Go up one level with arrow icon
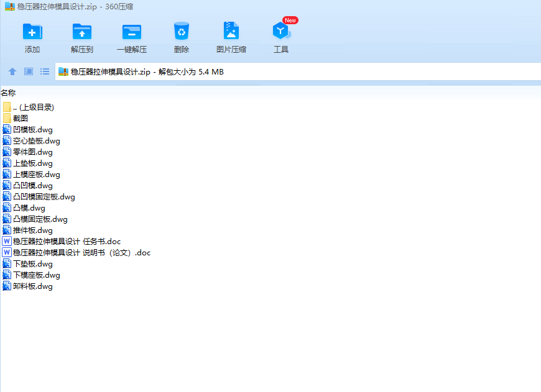Screen dimensions: 541x392 coord(12,71)
